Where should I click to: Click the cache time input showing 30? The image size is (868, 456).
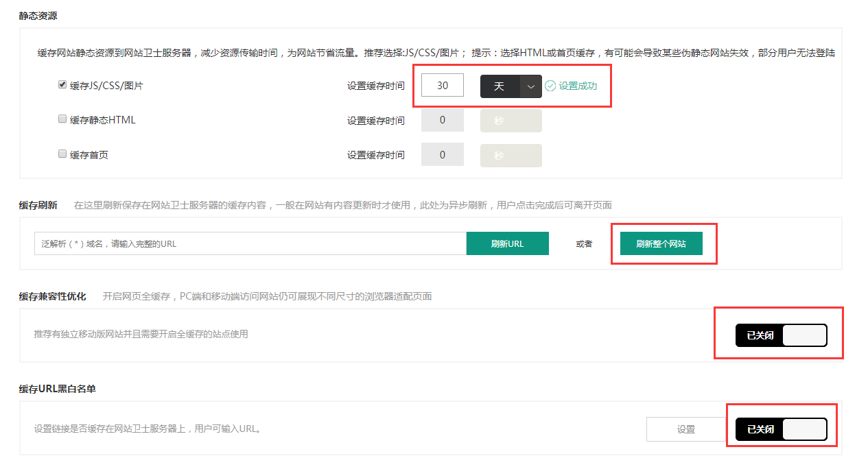pyautogui.click(x=442, y=85)
